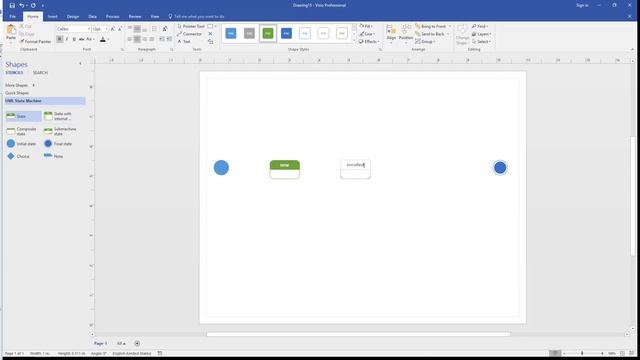Open the Select button in Editing
640x360 pixels.
point(481,42)
